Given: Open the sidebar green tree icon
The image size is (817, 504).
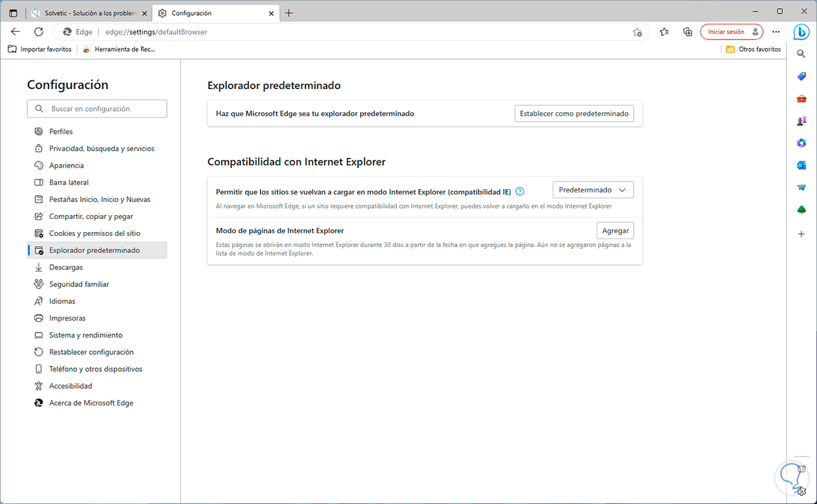Looking at the screenshot, I should click(x=801, y=210).
